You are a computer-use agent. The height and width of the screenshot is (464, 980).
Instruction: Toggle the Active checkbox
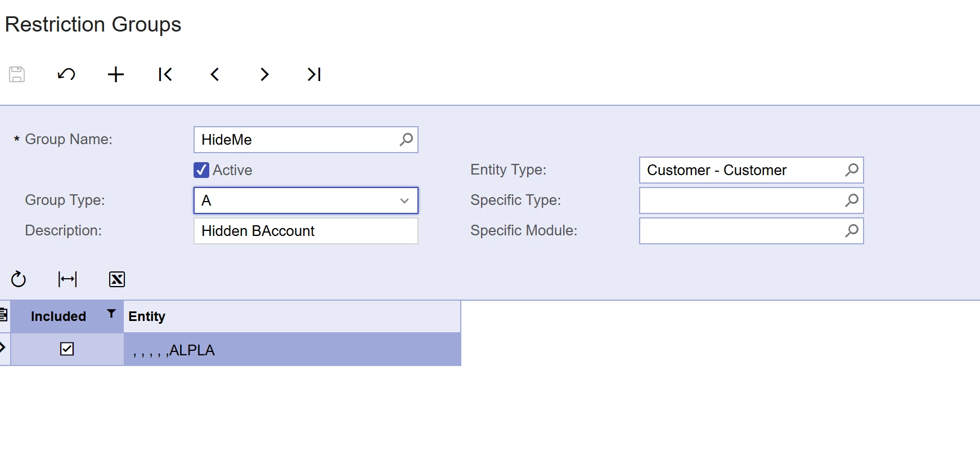coord(201,170)
